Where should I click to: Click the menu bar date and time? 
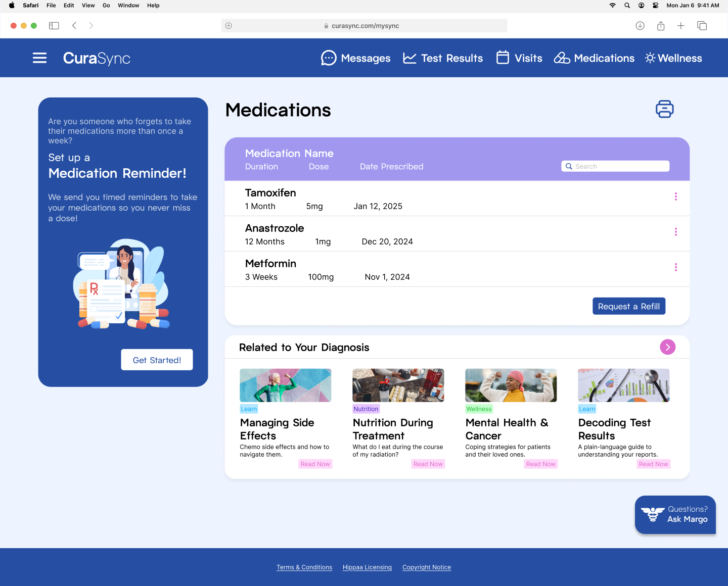click(x=693, y=6)
